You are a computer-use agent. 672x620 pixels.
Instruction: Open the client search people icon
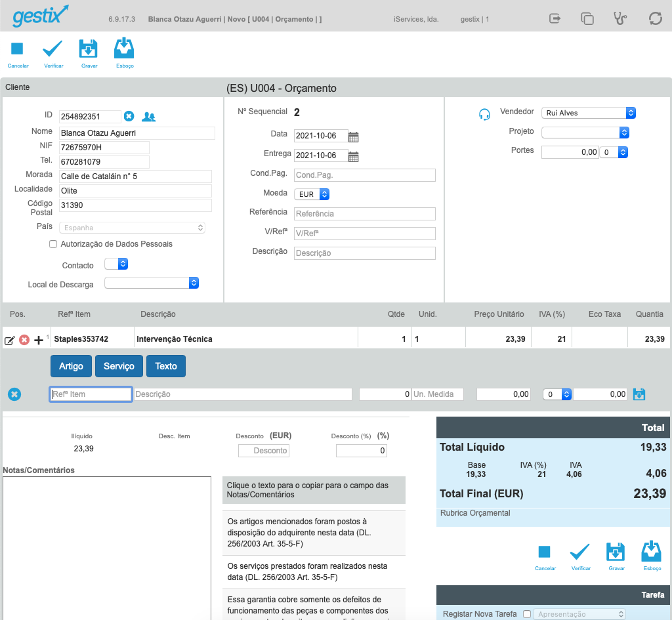[149, 117]
